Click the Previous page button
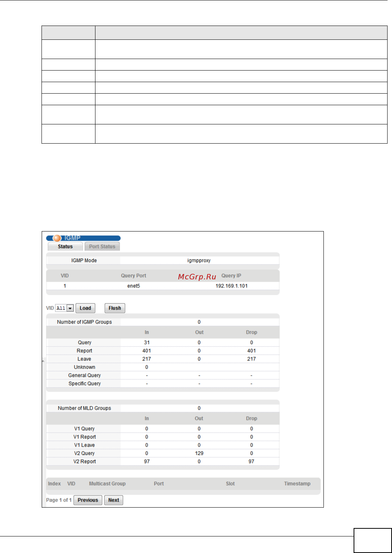 tap(88, 500)
